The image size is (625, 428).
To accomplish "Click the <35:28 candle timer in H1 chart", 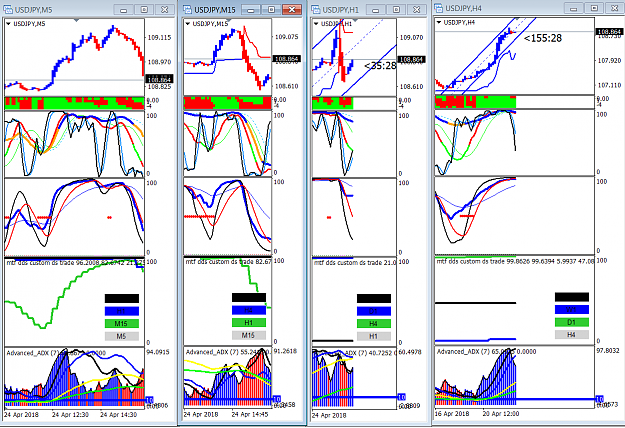I will (x=380, y=66).
